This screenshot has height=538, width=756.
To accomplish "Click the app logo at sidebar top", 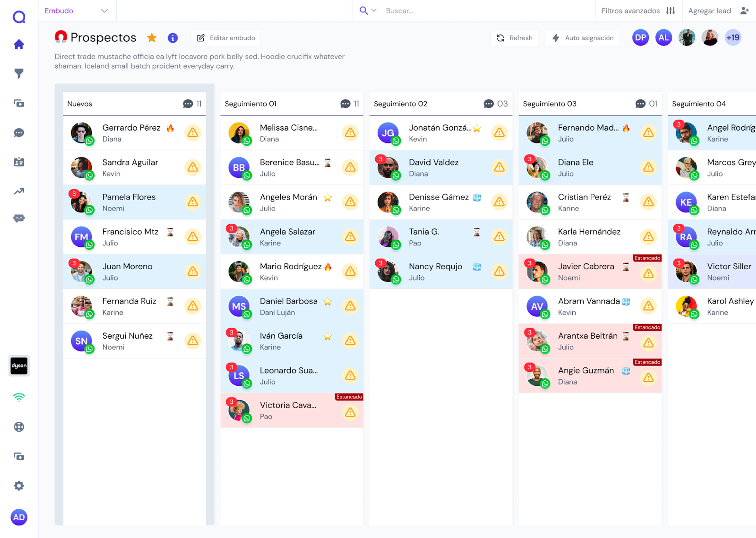I will point(19,17).
